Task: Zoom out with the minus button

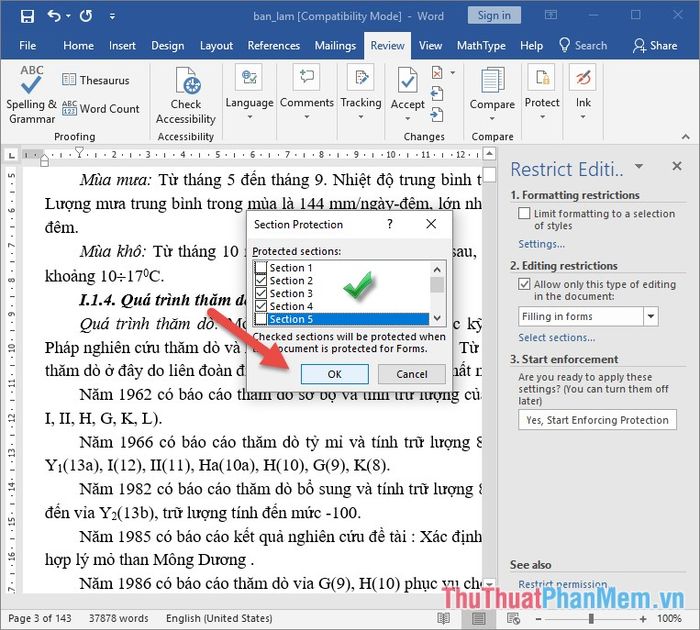Action: [x=538, y=618]
